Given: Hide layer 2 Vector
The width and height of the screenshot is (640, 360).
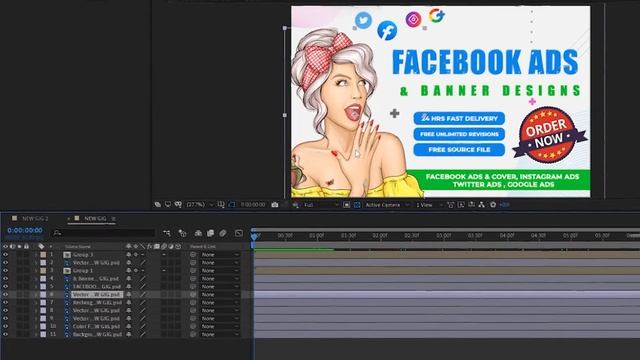Looking at the screenshot, I should coord(6,262).
